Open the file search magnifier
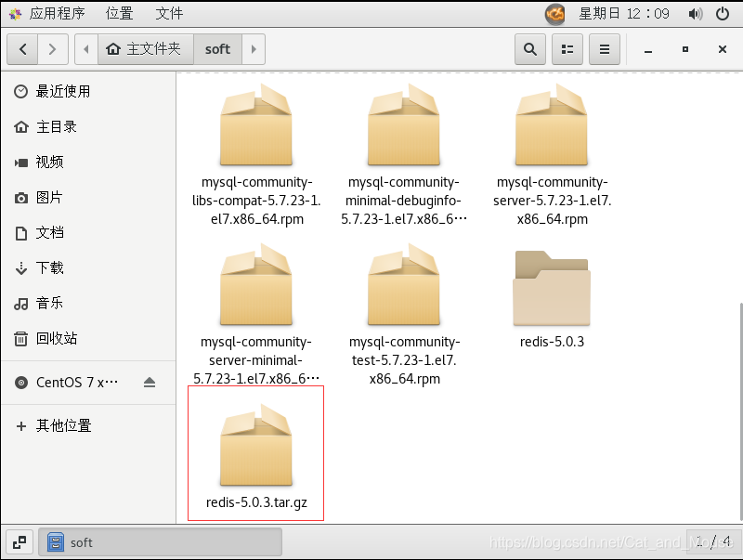This screenshot has width=743, height=560. pos(530,49)
